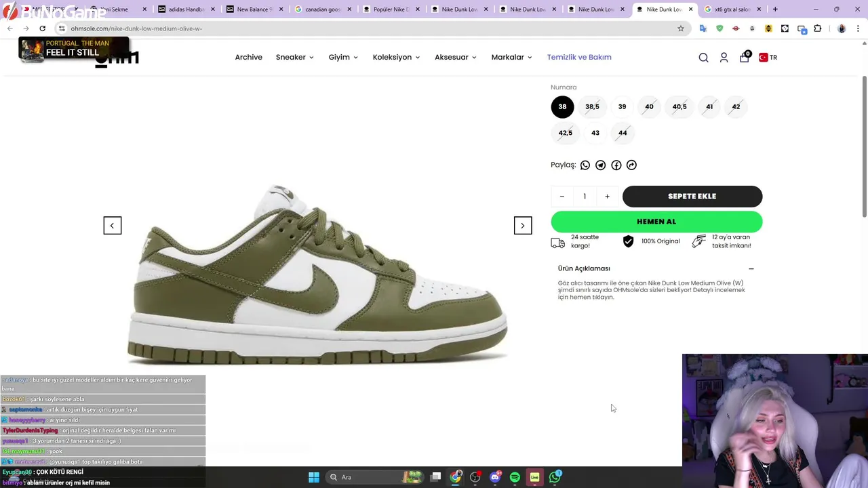Bookmark this page with the star icon
This screenshot has height=488, width=868.
pos(681,28)
